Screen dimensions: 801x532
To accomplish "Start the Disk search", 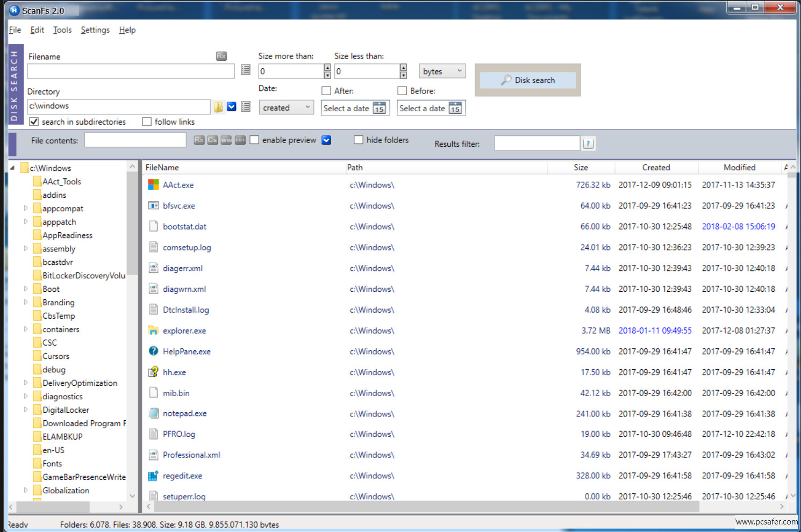I will pos(528,80).
